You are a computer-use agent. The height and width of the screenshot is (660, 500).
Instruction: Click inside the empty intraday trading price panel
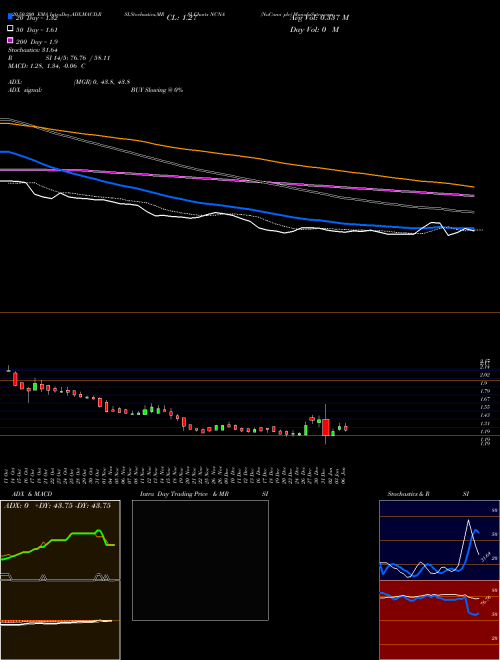(x=200, y=560)
